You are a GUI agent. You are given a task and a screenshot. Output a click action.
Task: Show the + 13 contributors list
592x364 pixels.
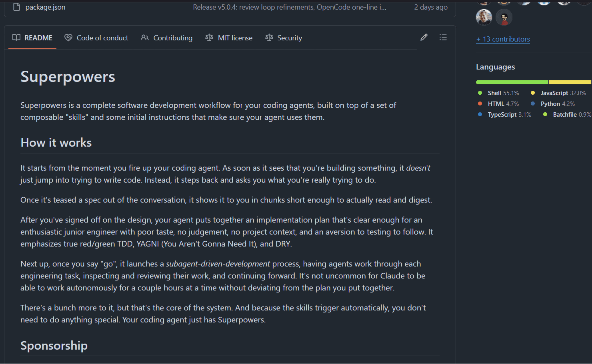pos(503,39)
